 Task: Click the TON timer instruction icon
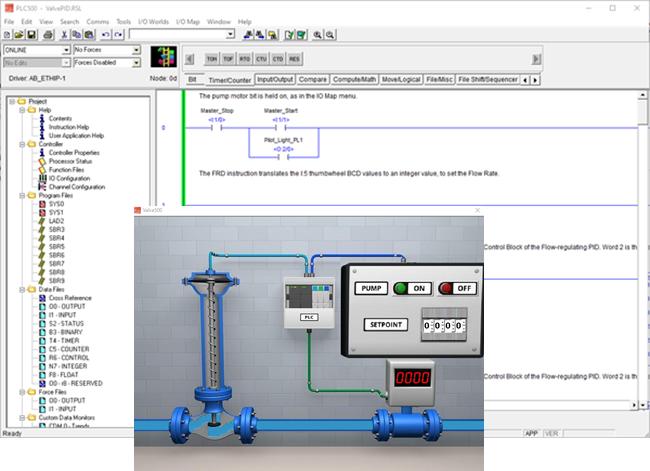coord(212,59)
